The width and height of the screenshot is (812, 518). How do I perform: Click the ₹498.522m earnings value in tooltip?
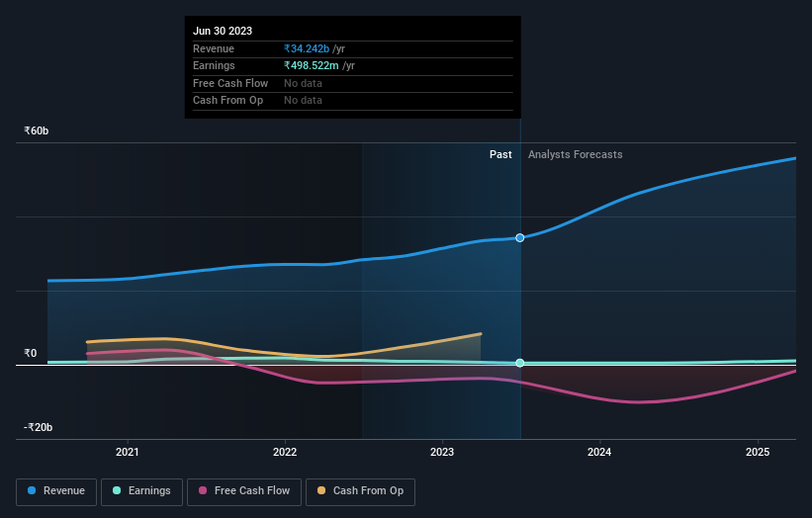312,65
